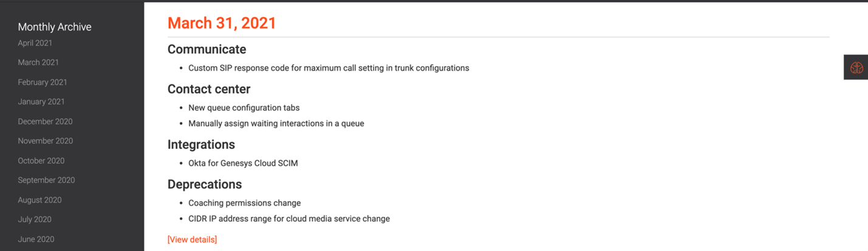The width and height of the screenshot is (868, 251).
Task: Click the View details link
Action: pyautogui.click(x=192, y=239)
